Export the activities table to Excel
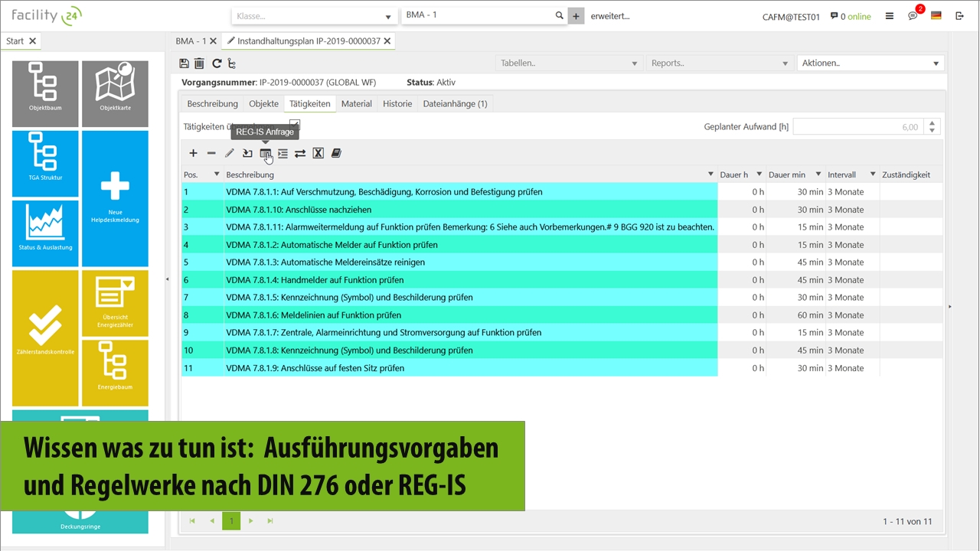Viewport: 980px width, 551px height. click(x=318, y=154)
